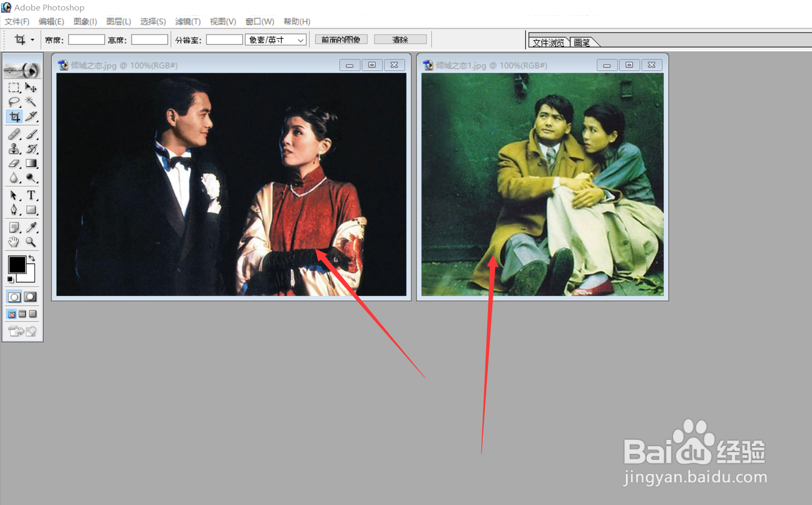This screenshot has height=505, width=812.
Task: Select the Blur tool
Action: coord(14,178)
